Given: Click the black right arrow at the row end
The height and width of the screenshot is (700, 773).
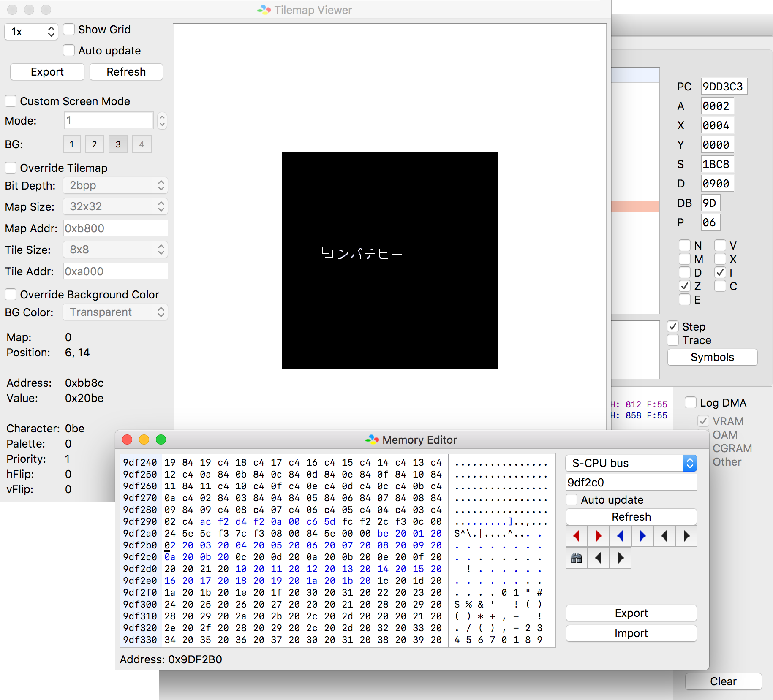Looking at the screenshot, I should 686,536.
